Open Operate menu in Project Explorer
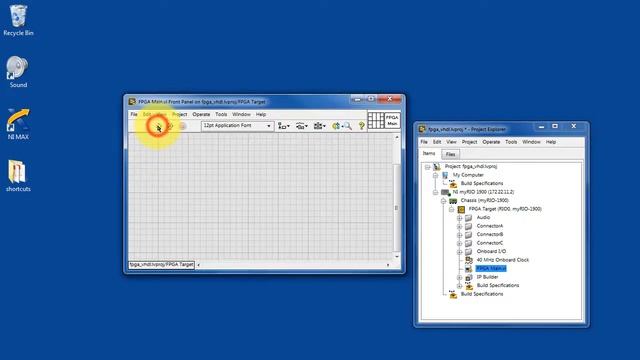This screenshot has height=360, width=640. pos(491,142)
